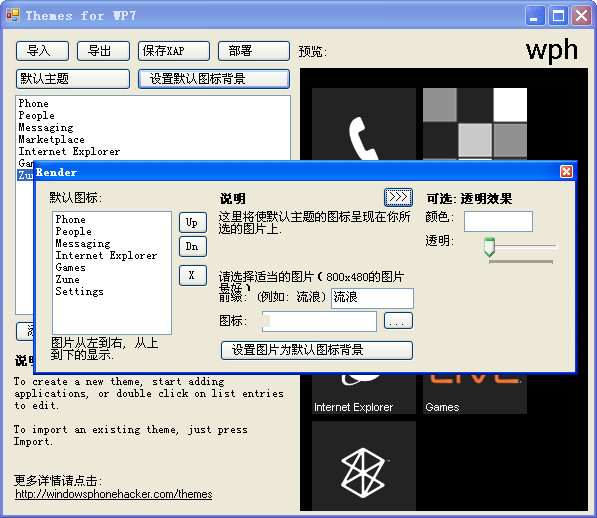Click the 前缀 prefix input field
This screenshot has width=597, height=518.
tap(372, 298)
